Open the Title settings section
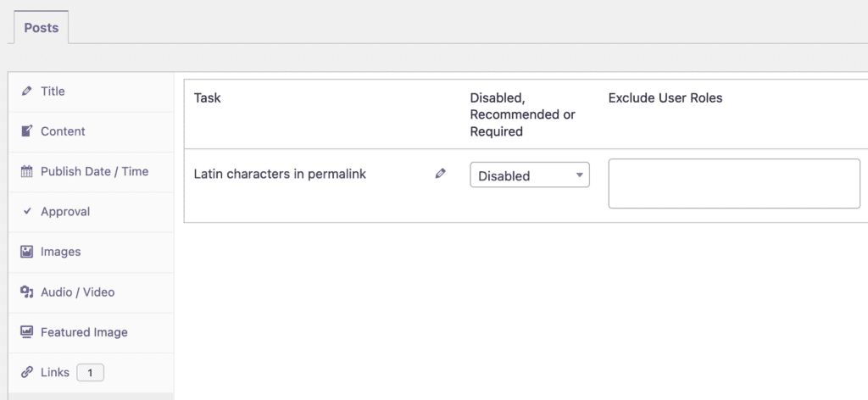 click(x=53, y=91)
